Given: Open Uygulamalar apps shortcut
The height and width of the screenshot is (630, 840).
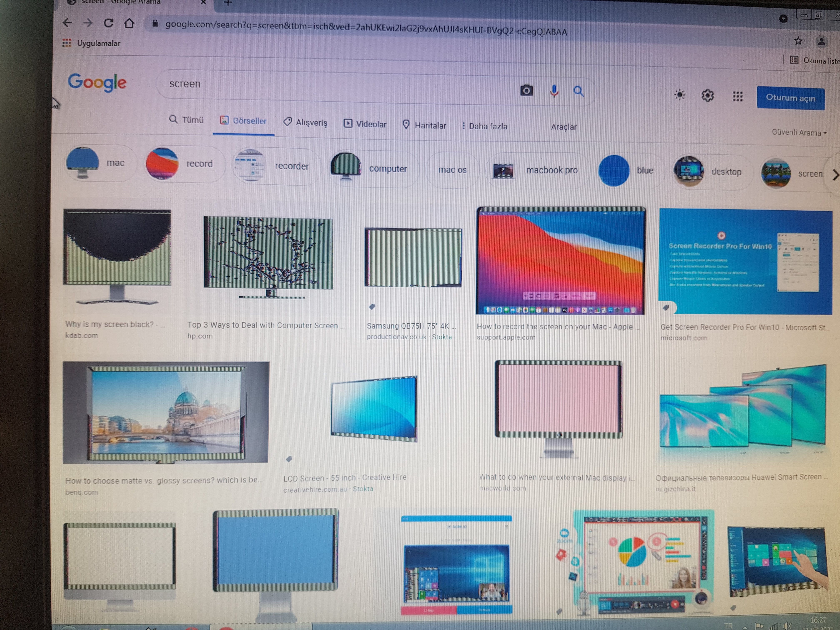Looking at the screenshot, I should [x=91, y=43].
